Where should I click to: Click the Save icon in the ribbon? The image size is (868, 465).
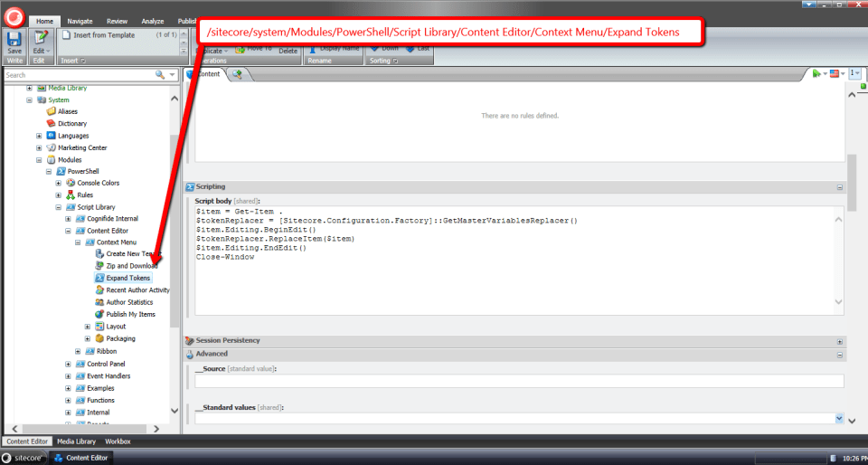click(x=14, y=40)
